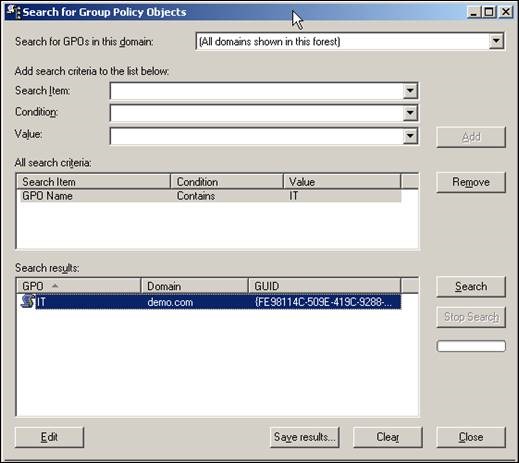This screenshot has height=463, width=519.
Task: Click the Search Item criteria column header
Action: (93, 182)
